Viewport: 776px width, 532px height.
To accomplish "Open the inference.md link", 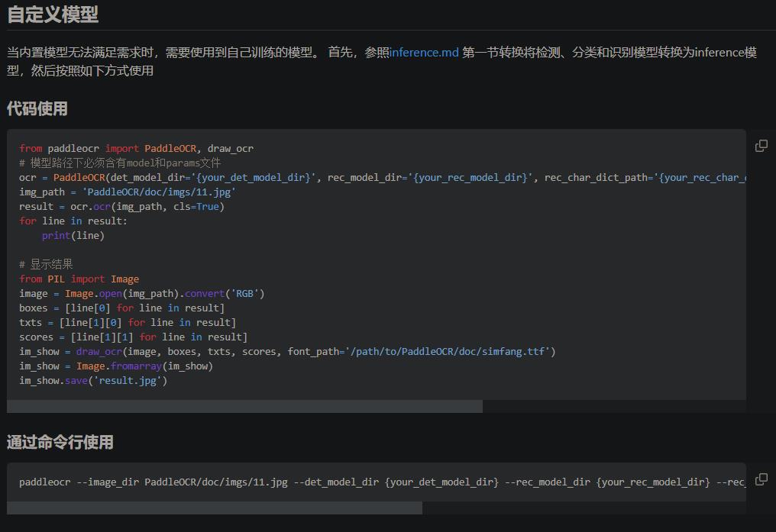I will coord(424,53).
